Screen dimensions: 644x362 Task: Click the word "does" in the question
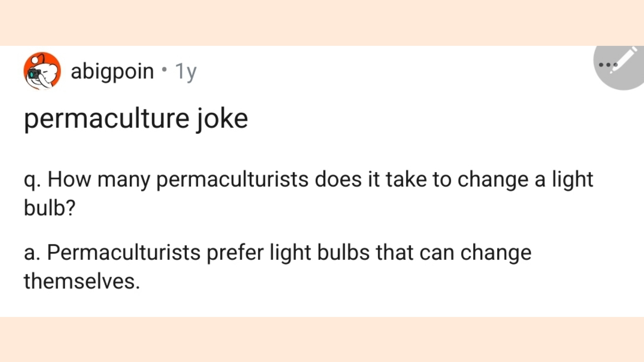(x=338, y=179)
